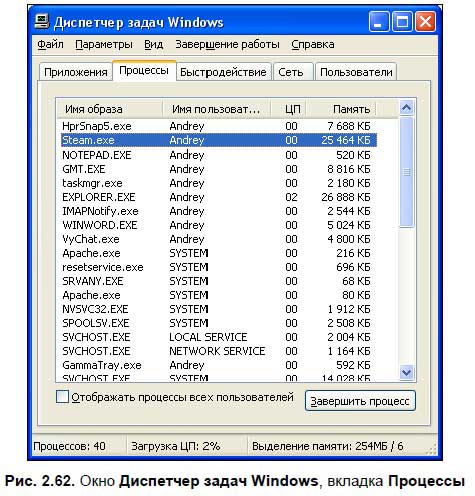The width and height of the screenshot is (475, 496).
Task: Go to the Пользователи tab
Action: click(356, 72)
